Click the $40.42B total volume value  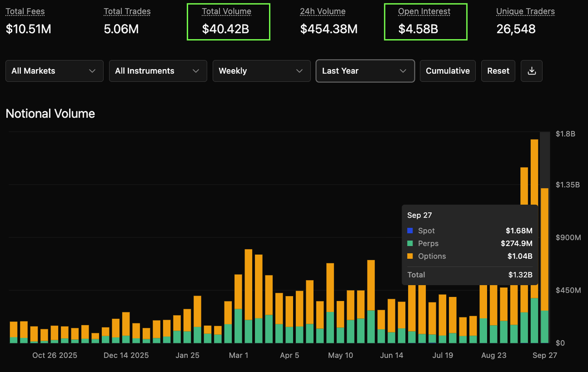(x=225, y=29)
